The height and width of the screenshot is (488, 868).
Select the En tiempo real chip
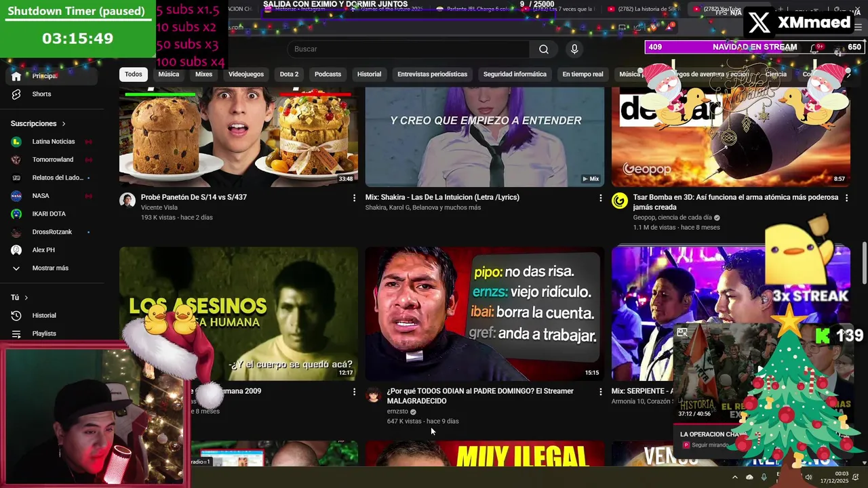coord(583,75)
